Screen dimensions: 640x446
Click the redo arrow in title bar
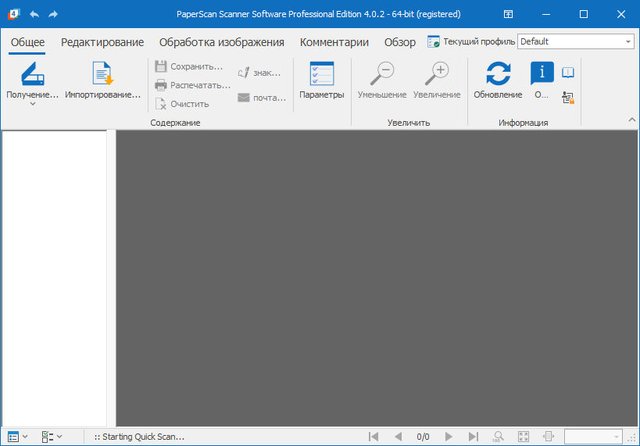(x=53, y=14)
